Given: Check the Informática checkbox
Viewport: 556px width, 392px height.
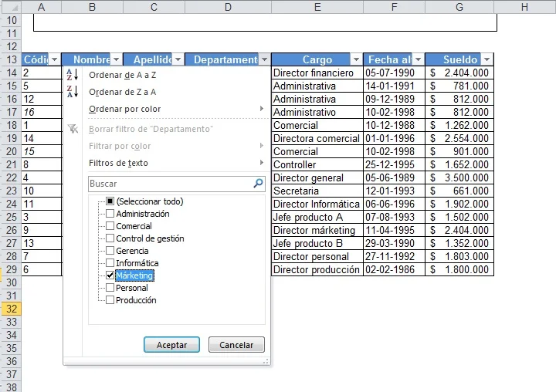Looking at the screenshot, I should tap(110, 263).
